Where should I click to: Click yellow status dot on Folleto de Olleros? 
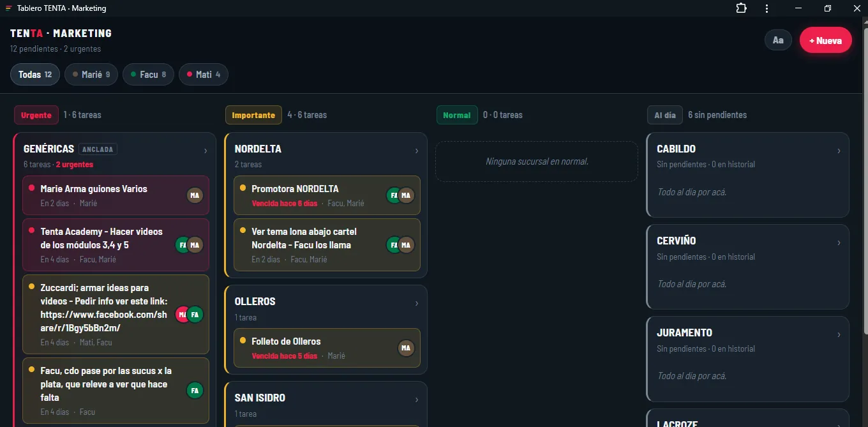coord(243,340)
